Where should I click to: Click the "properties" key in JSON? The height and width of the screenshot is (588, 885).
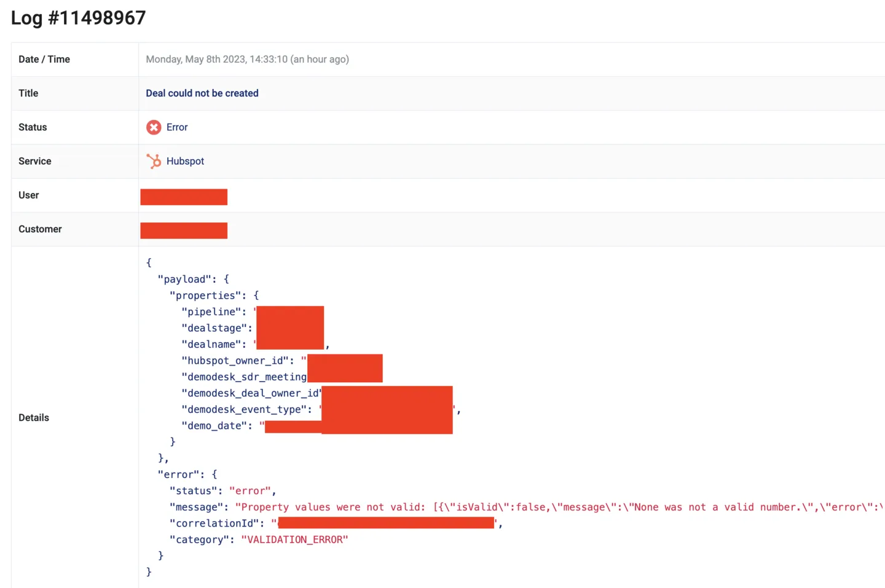[205, 296]
